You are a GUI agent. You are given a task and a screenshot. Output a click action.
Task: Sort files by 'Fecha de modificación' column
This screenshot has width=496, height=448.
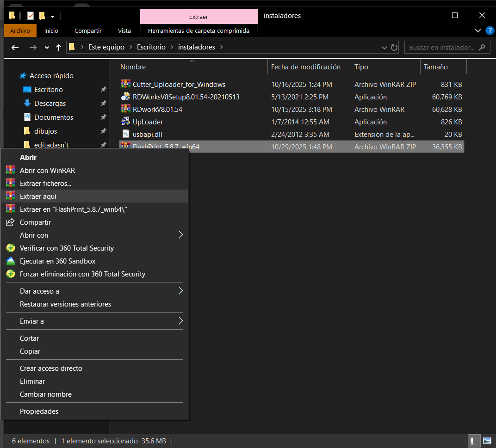(x=305, y=67)
